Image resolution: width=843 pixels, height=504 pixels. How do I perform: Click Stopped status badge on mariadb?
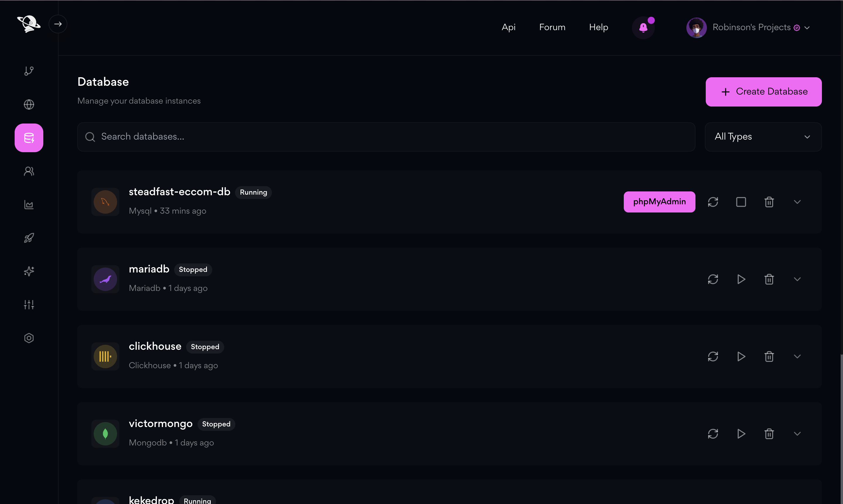[x=193, y=270]
